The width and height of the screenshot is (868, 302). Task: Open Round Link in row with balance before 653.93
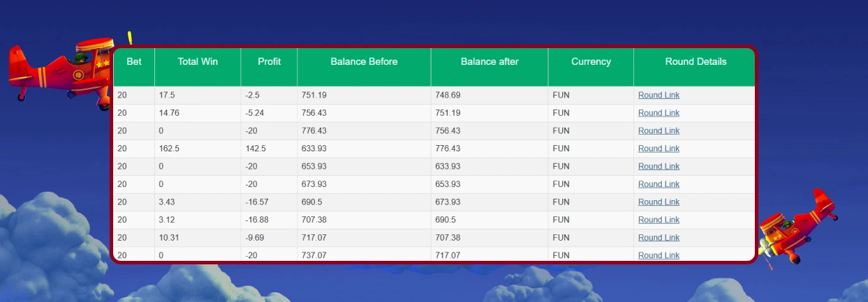pos(659,167)
